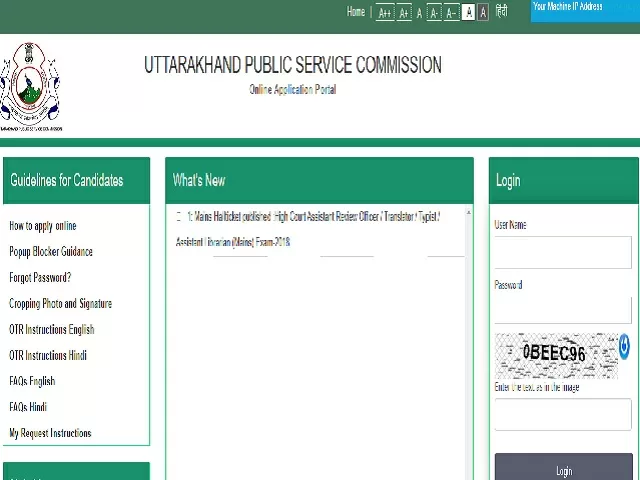Image resolution: width=640 pixels, height=480 pixels.
Task: Click the User Name input field
Action: tap(563, 252)
